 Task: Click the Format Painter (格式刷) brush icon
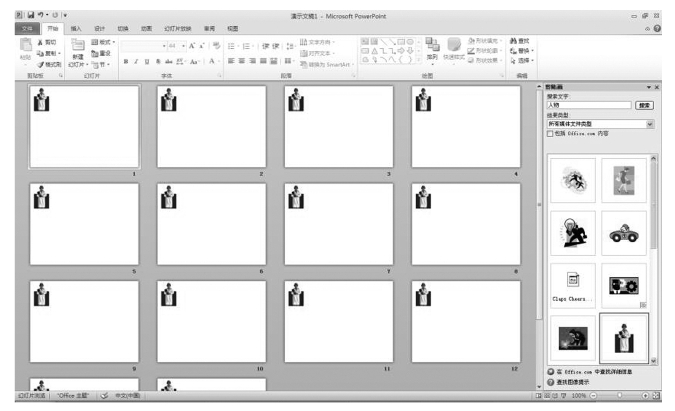(x=41, y=65)
